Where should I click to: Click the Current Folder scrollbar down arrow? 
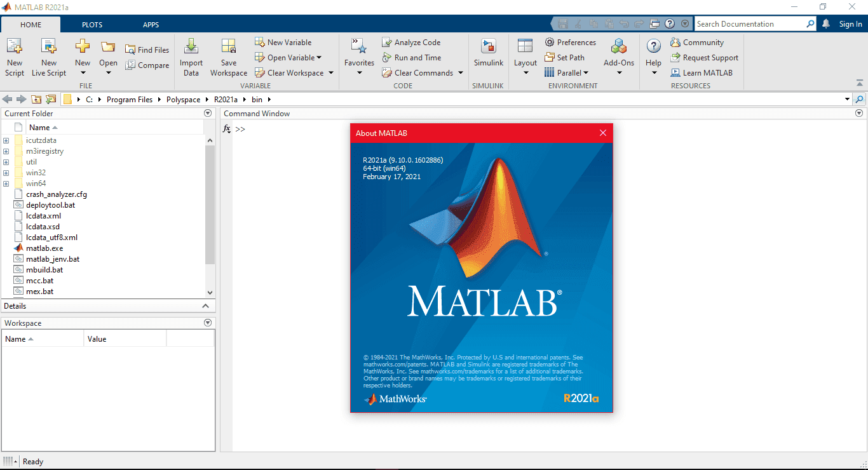coord(210,293)
